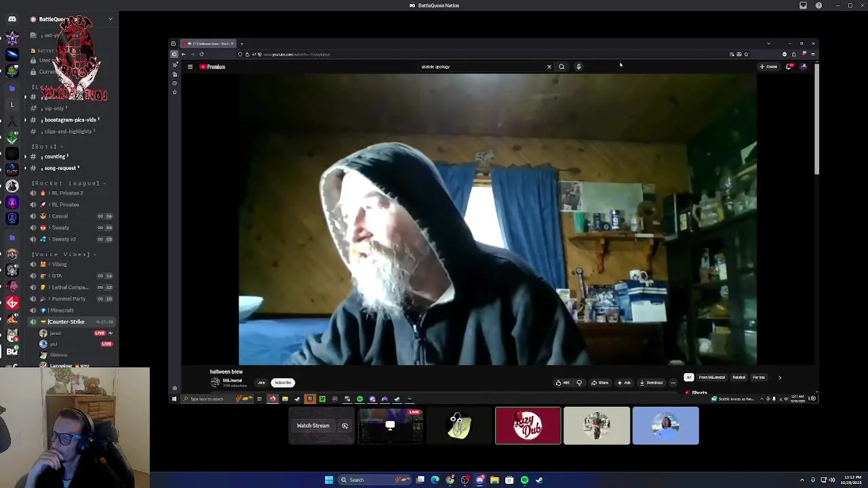Open File Explorer from Windows taskbar

click(494, 480)
